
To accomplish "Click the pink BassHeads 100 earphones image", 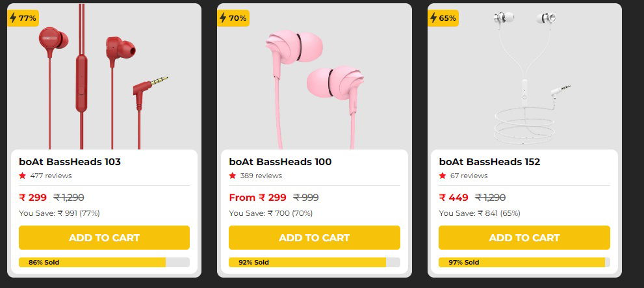I will coord(314,78).
